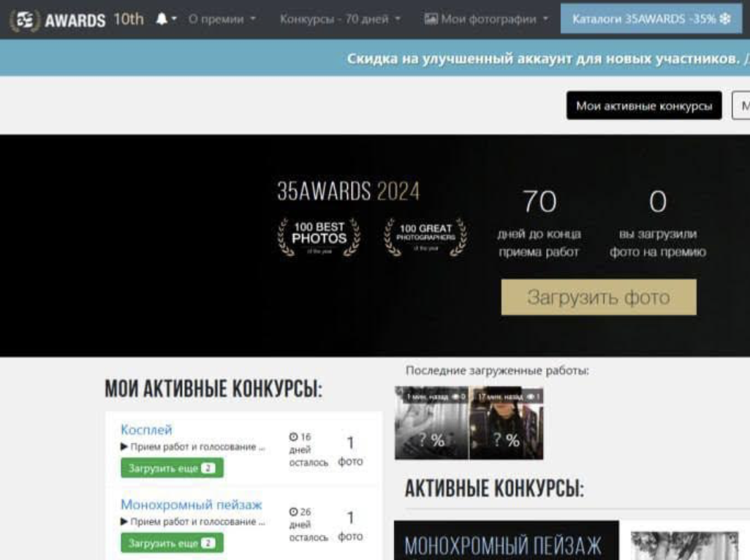
Task: Click Загрузить еще button under Монохромный пейзаж
Action: tap(172, 542)
